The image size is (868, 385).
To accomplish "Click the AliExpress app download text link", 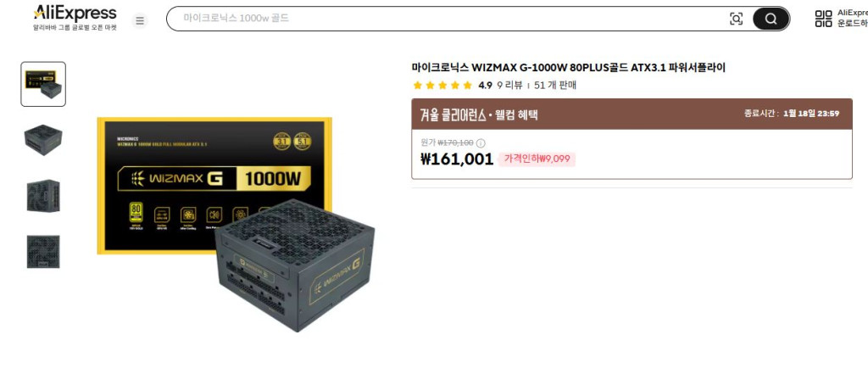I will click(852, 18).
